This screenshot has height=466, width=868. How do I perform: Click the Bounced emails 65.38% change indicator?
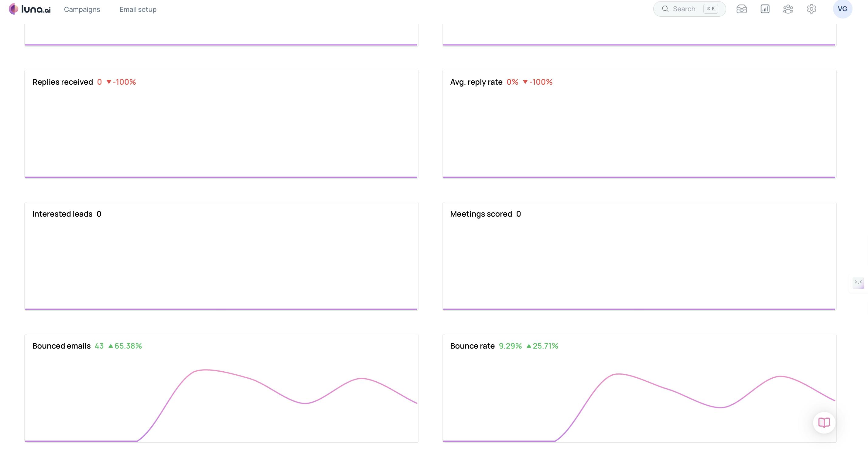[125, 346]
